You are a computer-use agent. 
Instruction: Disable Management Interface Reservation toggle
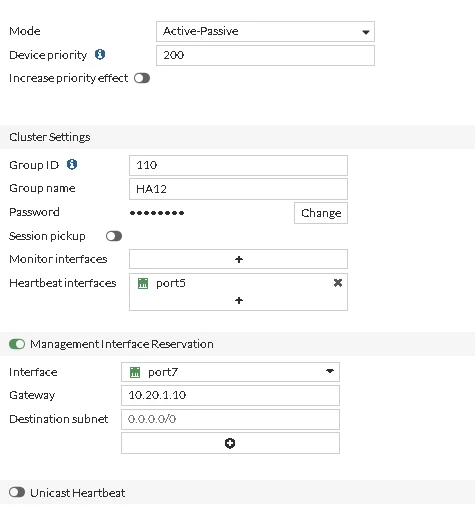coord(17,344)
